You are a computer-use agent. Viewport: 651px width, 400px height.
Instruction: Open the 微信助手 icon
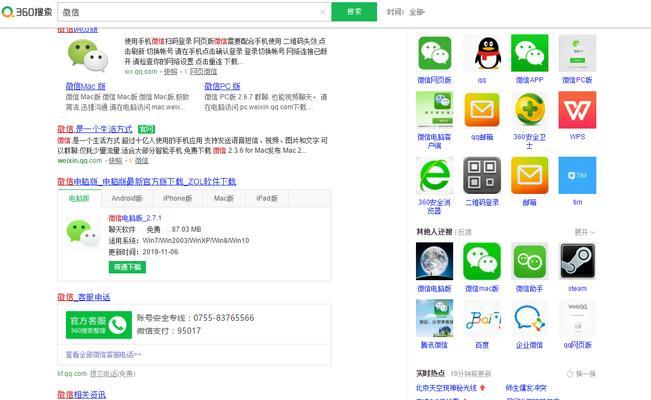[x=529, y=261]
